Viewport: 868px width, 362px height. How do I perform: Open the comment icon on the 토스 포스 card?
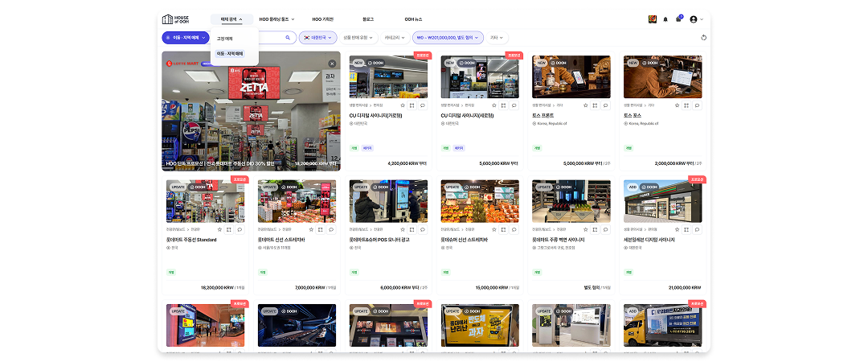click(697, 105)
